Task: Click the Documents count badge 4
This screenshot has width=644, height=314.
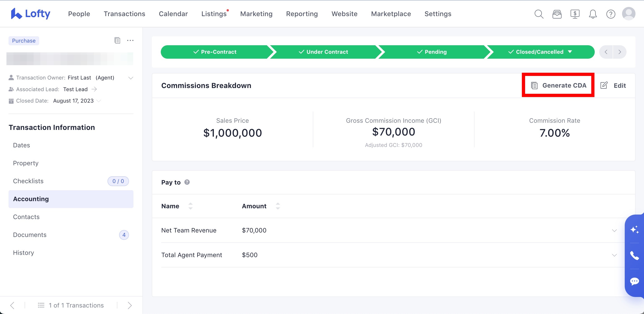Action: tap(124, 235)
